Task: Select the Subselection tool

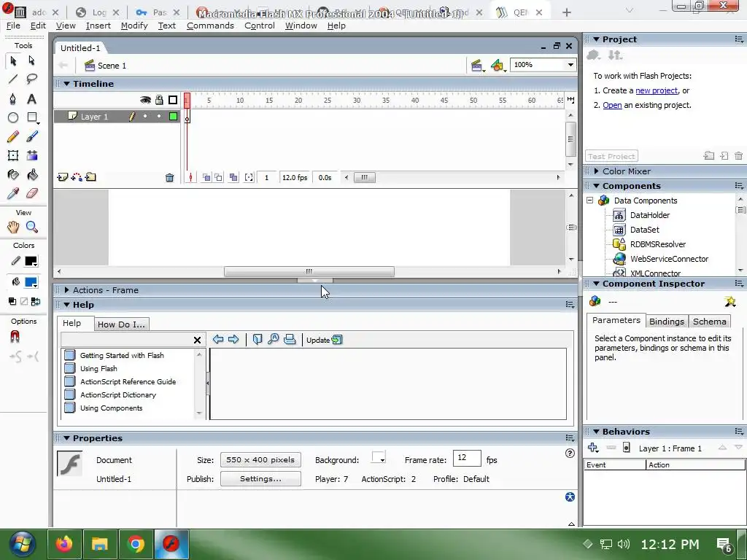Action: 32,61
